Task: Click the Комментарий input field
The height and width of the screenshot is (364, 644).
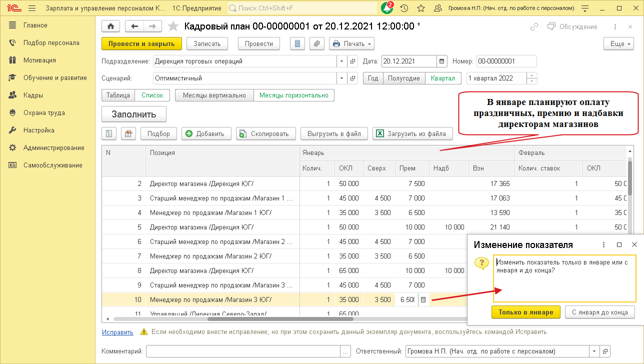Action: [242, 351]
